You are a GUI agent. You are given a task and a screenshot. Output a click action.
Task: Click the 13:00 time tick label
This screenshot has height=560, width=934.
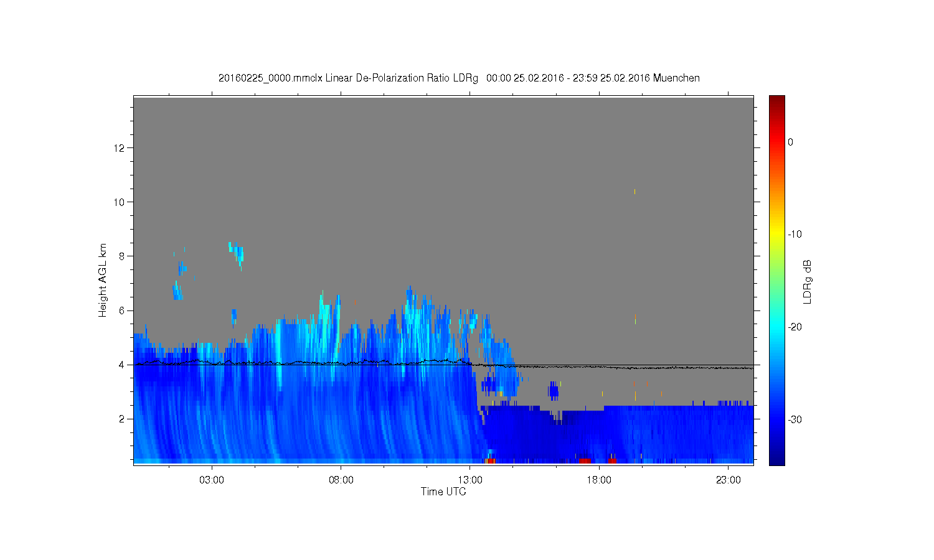(x=470, y=480)
